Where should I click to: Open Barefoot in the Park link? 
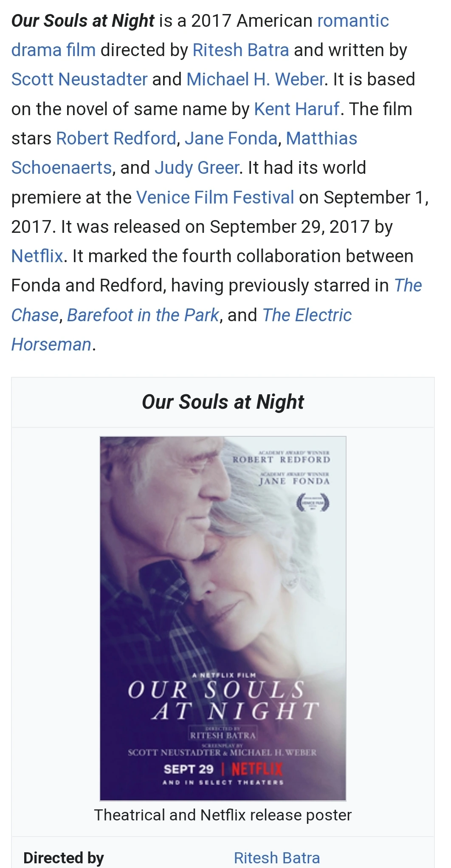click(143, 315)
